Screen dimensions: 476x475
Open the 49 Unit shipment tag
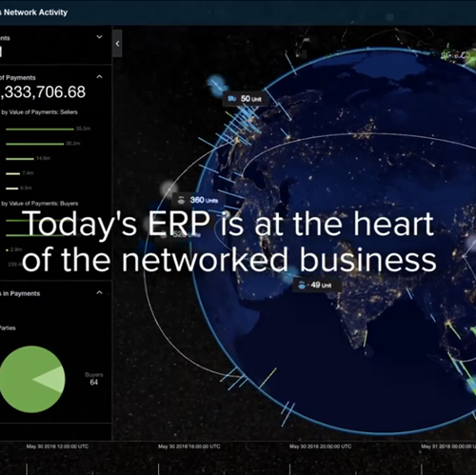317,285
